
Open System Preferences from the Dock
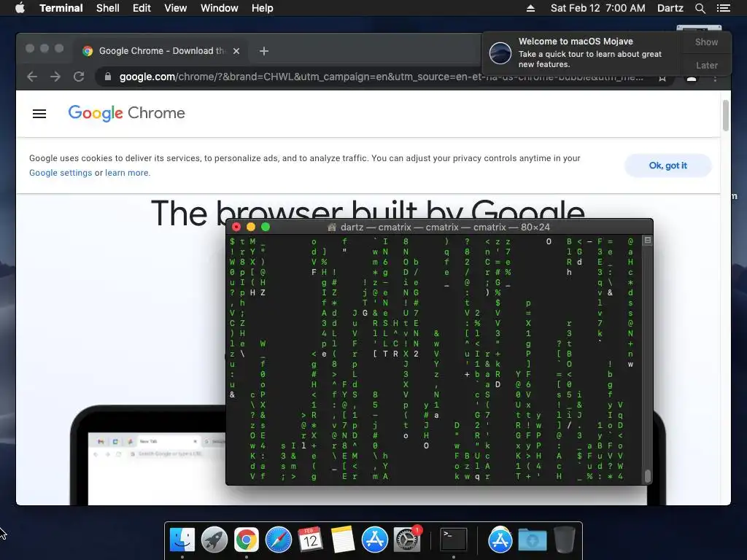407,540
